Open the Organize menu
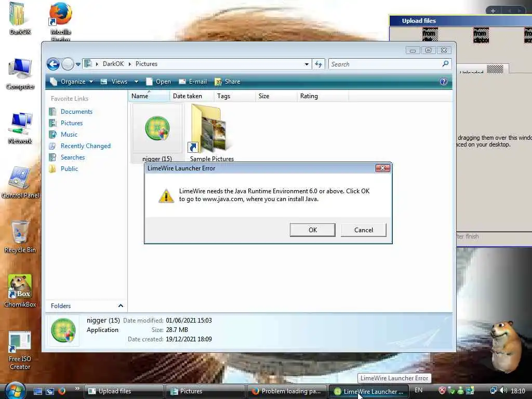This screenshot has height=399, width=532. (72, 82)
